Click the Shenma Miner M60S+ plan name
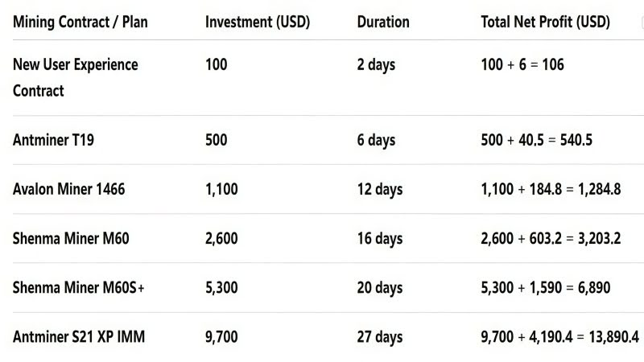 tap(79, 288)
